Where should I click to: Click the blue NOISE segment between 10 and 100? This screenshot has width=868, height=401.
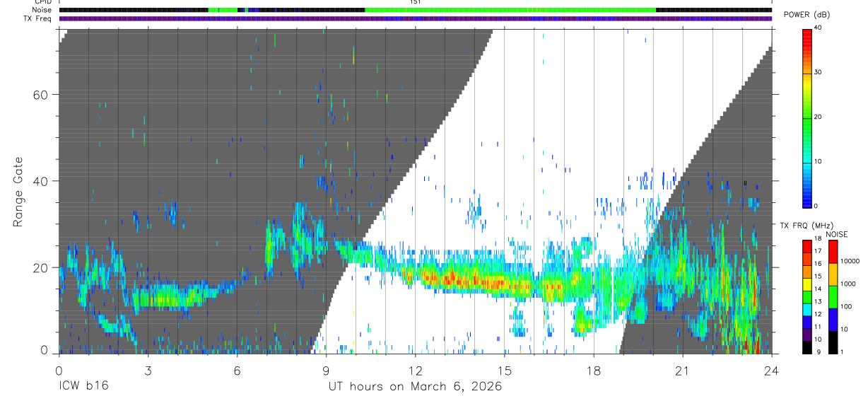833,319
